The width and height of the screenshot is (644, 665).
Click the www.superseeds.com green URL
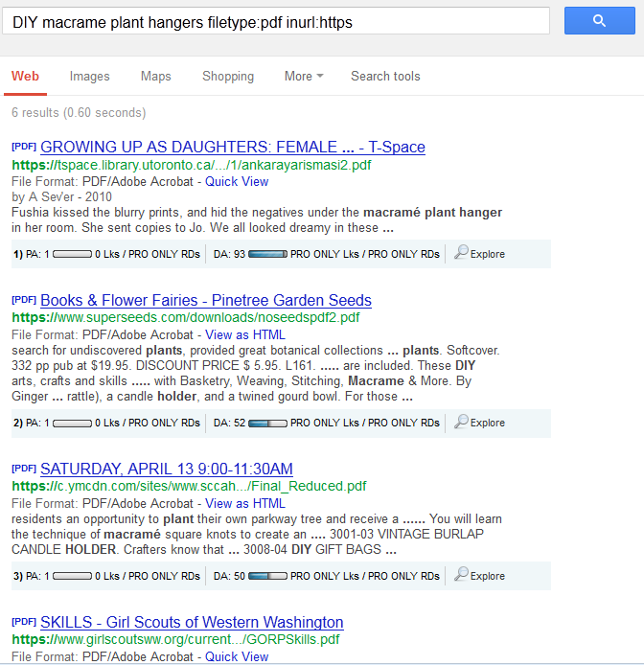(186, 318)
